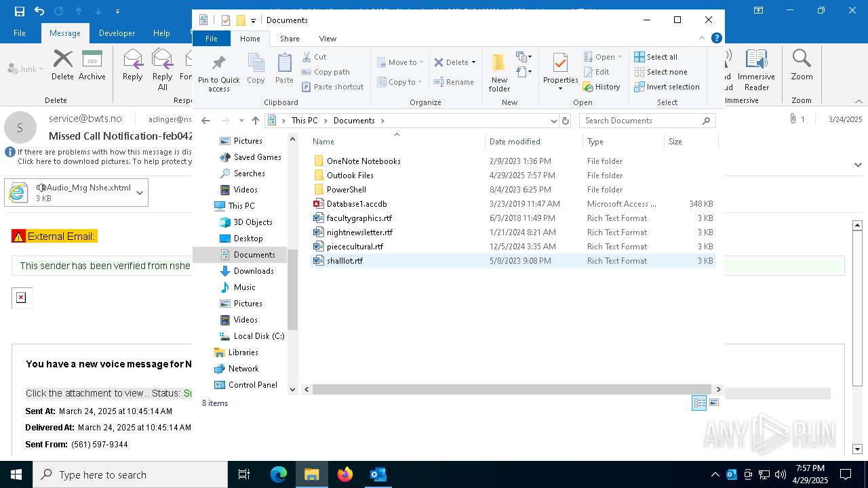Select Desktop in navigation pane
The image size is (868, 488).
tap(248, 239)
